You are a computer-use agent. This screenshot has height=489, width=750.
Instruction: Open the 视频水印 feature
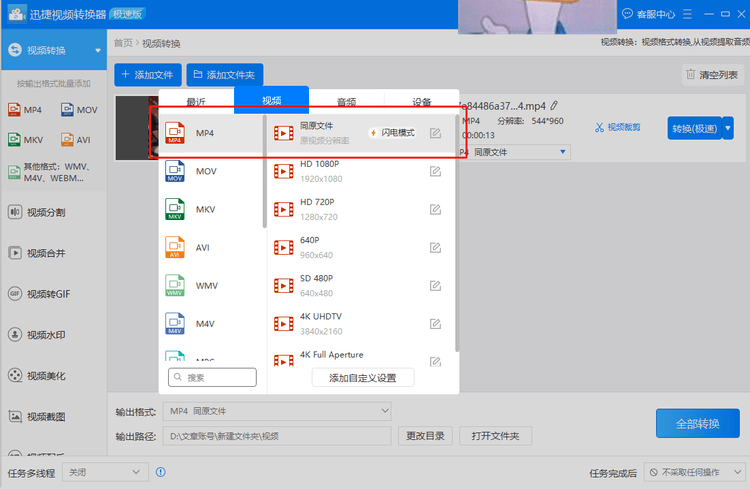(x=45, y=335)
